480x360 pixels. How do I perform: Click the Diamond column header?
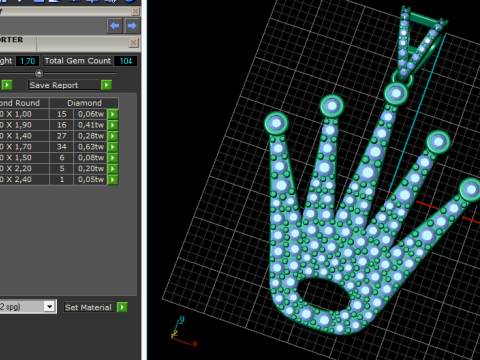[84, 103]
